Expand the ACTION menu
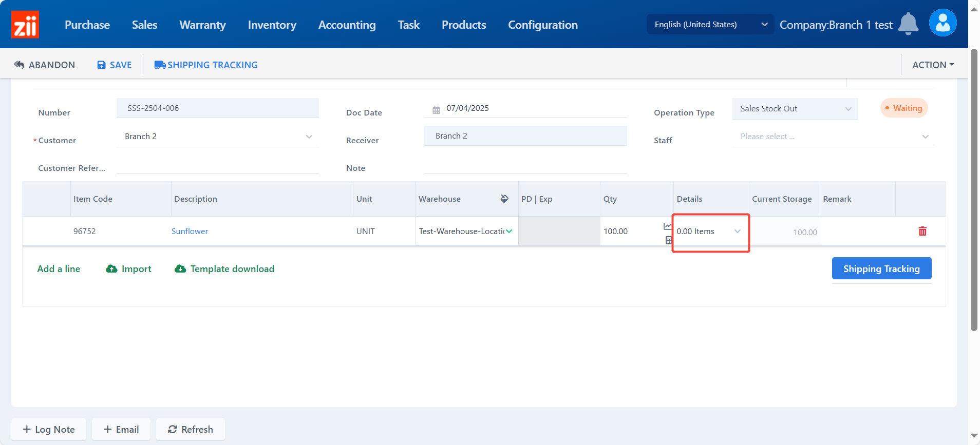The width and height of the screenshot is (980, 445). pyautogui.click(x=932, y=65)
